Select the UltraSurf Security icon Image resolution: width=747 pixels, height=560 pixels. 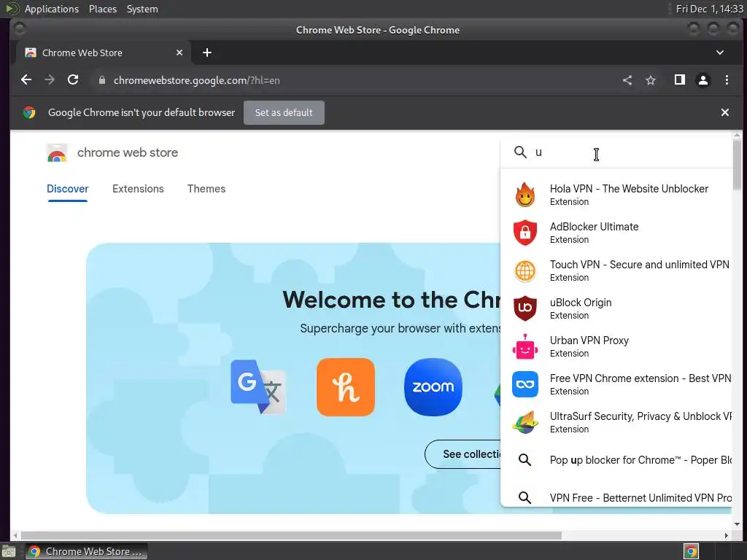pyautogui.click(x=525, y=422)
